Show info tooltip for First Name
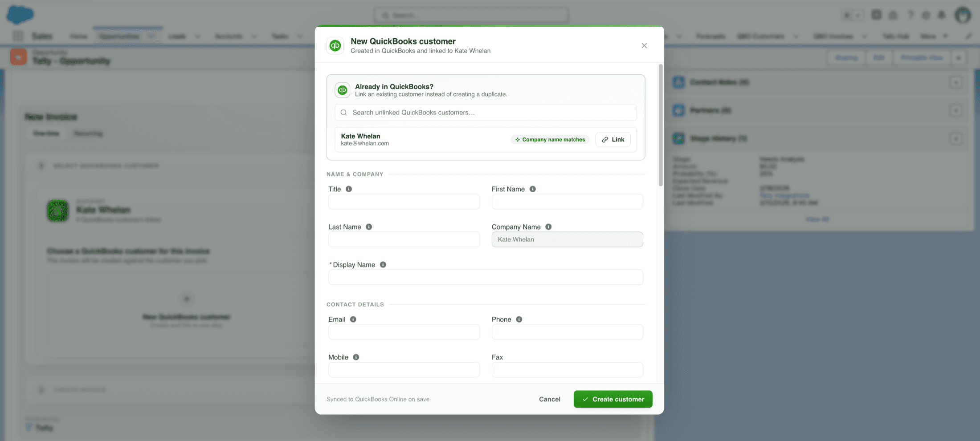 [x=533, y=189]
